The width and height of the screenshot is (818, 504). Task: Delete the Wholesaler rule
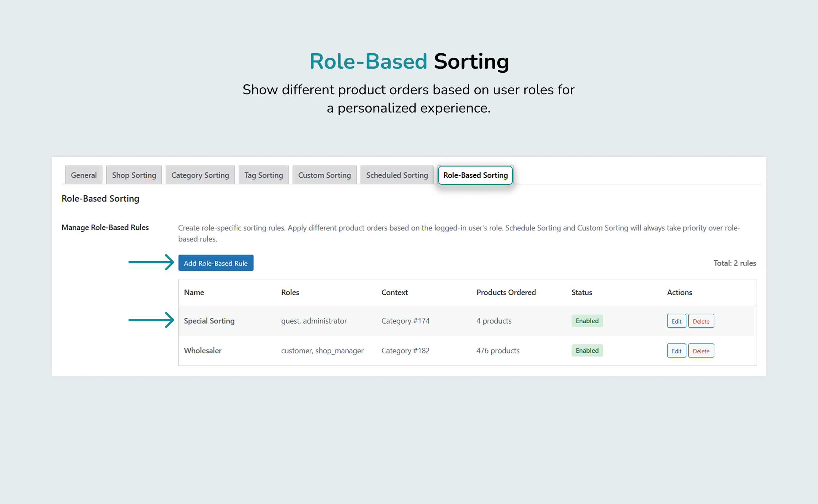click(701, 351)
